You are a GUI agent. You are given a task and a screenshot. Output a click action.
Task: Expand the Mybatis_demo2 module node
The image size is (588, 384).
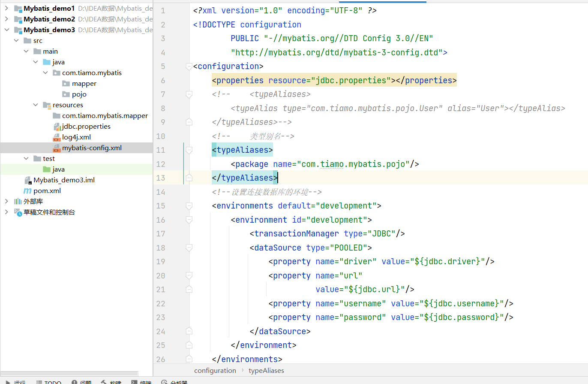tap(6, 19)
